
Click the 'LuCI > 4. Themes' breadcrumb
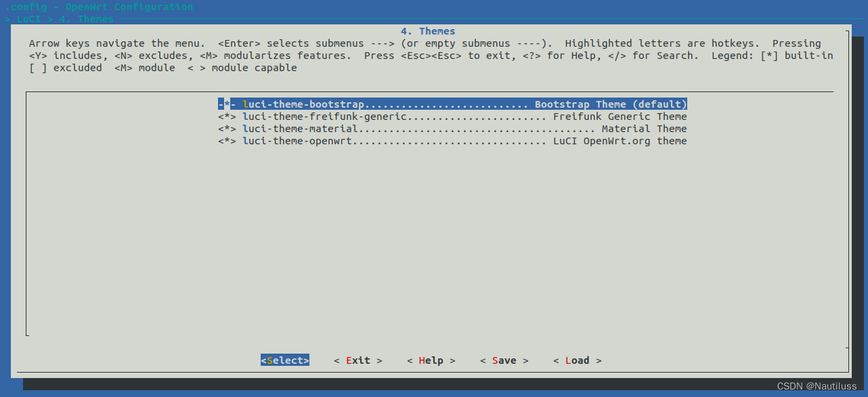click(x=66, y=19)
